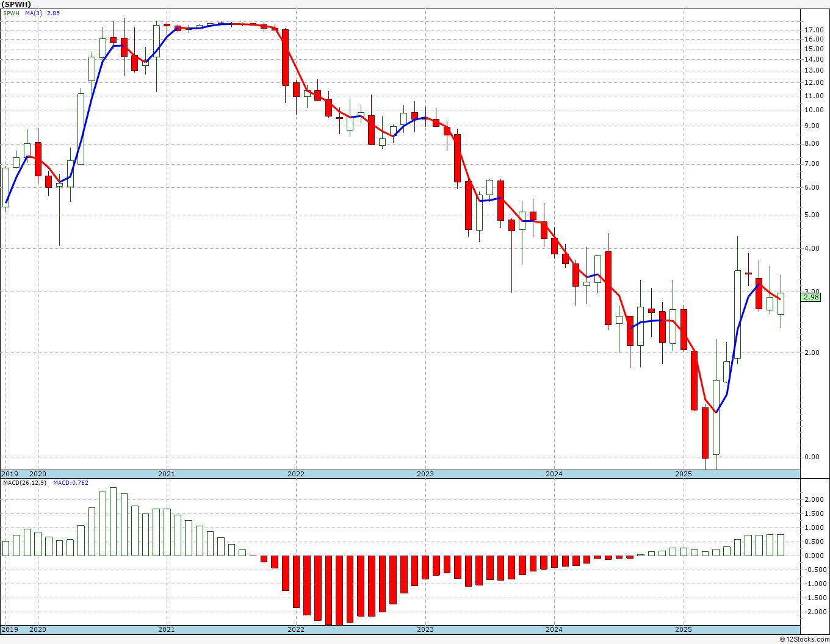
Task: Select the 1.000 MACD axis label
Action: (x=814, y=528)
